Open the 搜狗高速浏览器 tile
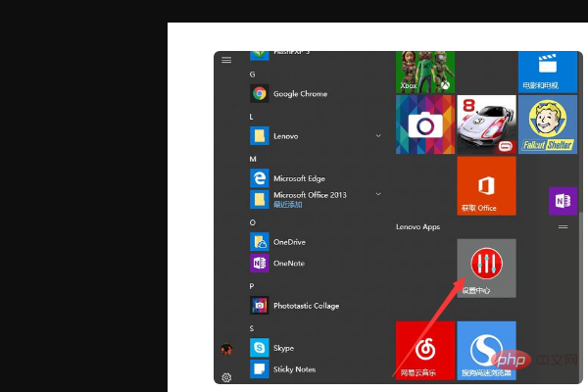This screenshot has width=588, height=392. click(x=486, y=351)
